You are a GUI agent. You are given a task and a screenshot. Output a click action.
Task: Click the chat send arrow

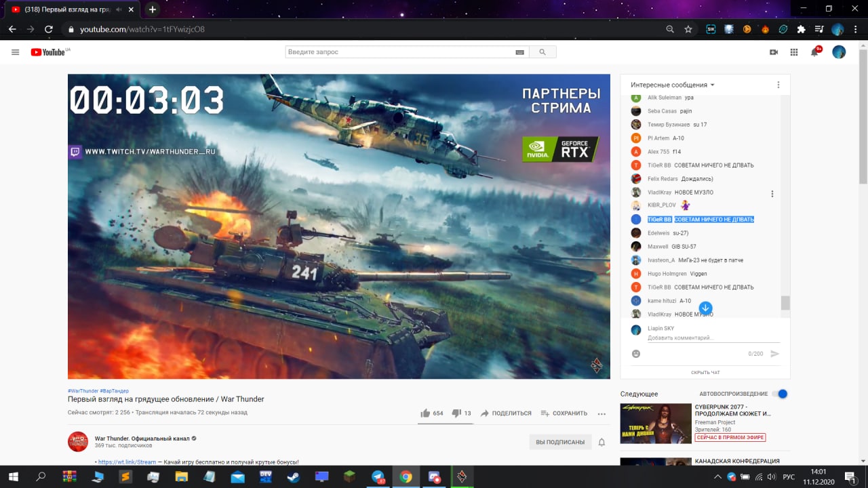(x=775, y=354)
